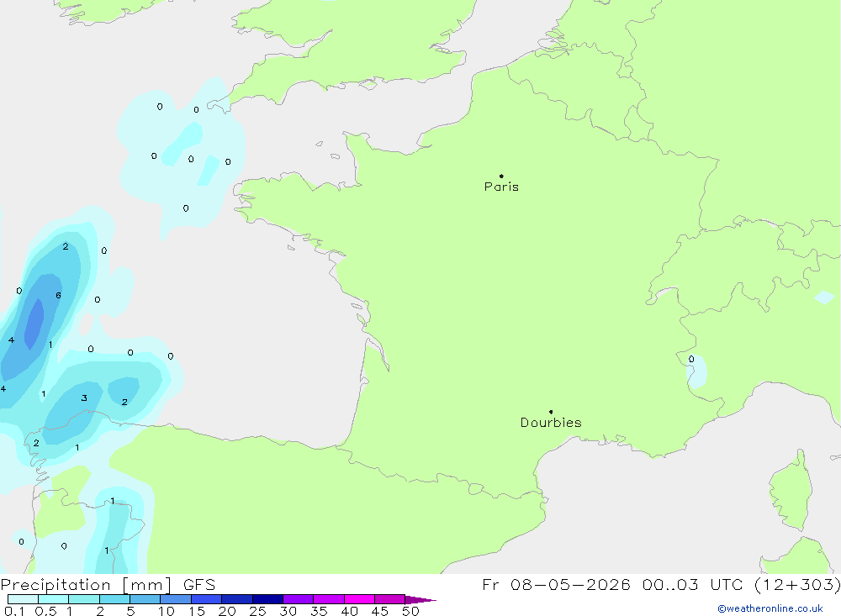841x616 pixels.
Task: Click the legend label '40'
Action: 350,611
